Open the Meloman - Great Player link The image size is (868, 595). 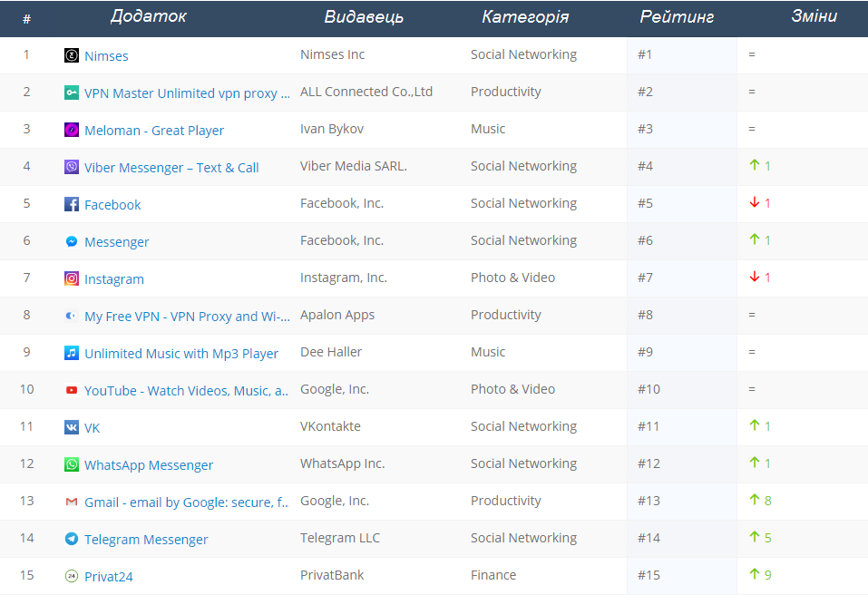154,130
